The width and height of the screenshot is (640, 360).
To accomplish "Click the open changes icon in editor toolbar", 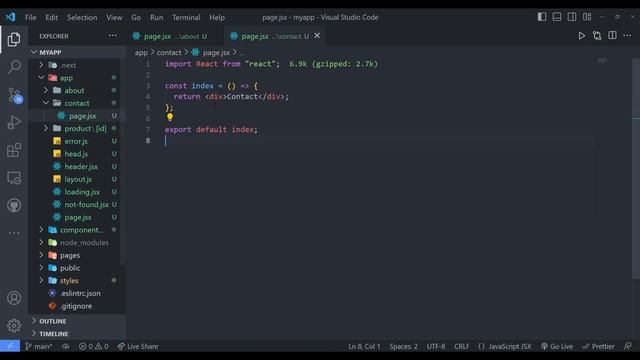I will click(x=597, y=36).
